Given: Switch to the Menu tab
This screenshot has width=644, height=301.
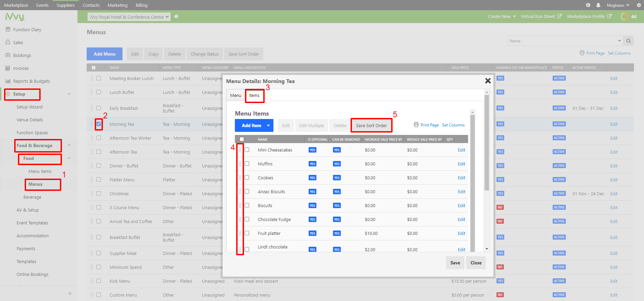Looking at the screenshot, I should pos(236,96).
